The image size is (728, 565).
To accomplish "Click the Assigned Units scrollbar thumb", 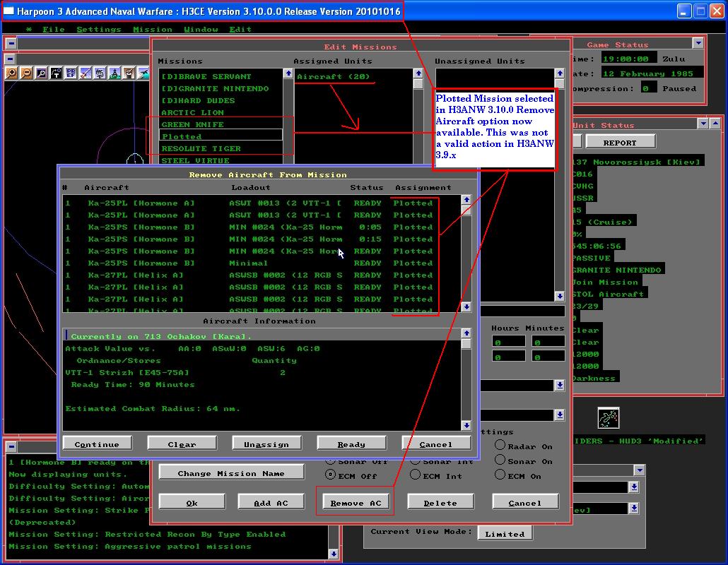I will (418, 84).
